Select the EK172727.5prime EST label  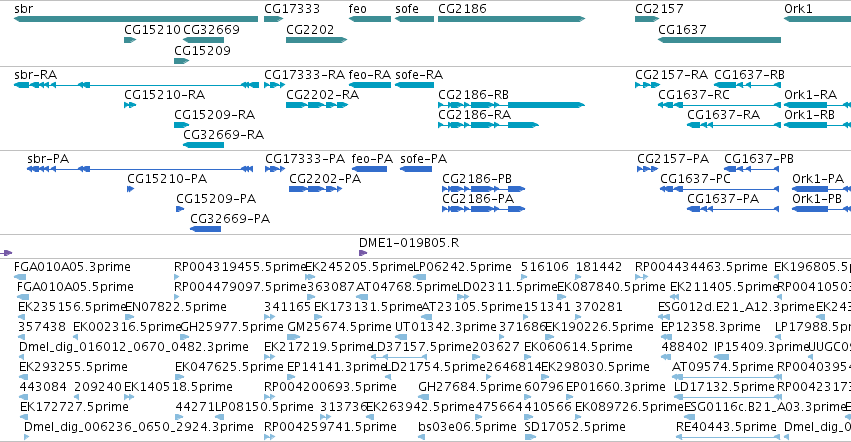tap(74, 407)
